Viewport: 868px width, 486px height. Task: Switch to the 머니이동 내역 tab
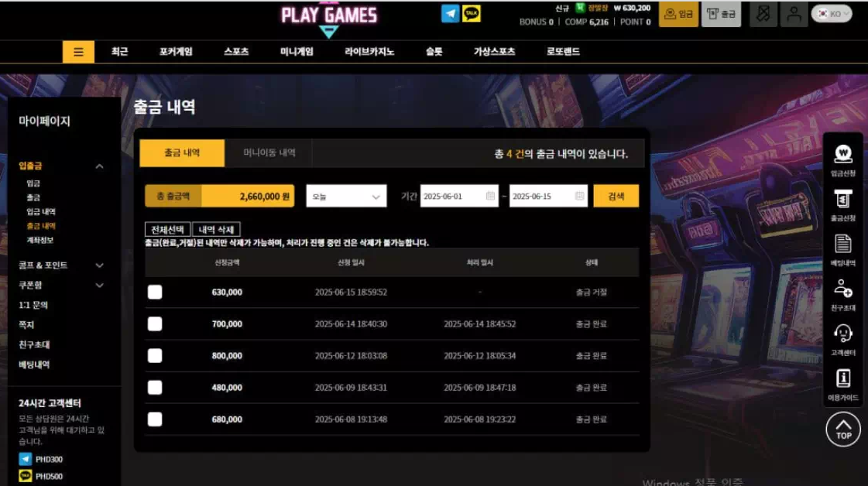click(269, 152)
